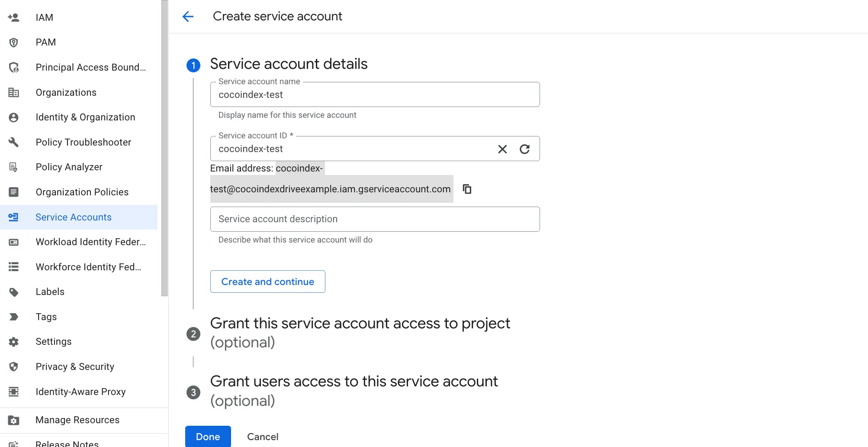Click the Create and continue button
Screen dimensions: 868x447
267,281
